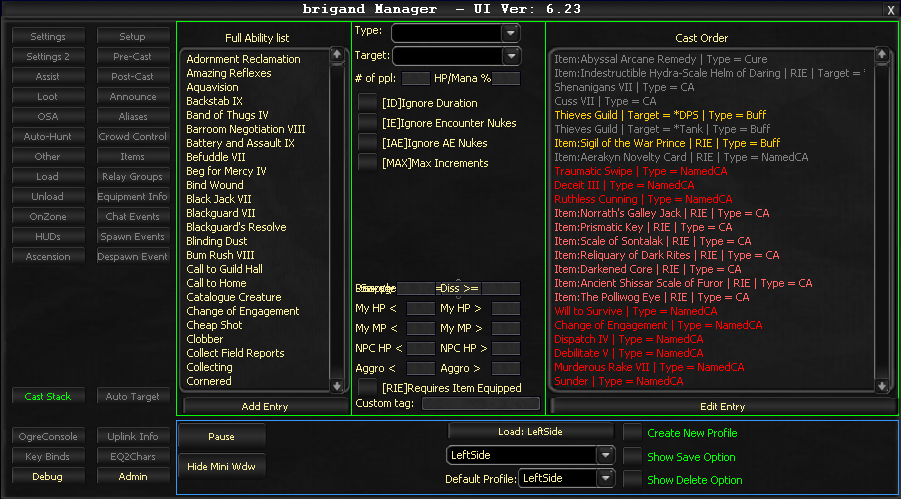Enable the Ignore Duration checkbox

(x=367, y=103)
